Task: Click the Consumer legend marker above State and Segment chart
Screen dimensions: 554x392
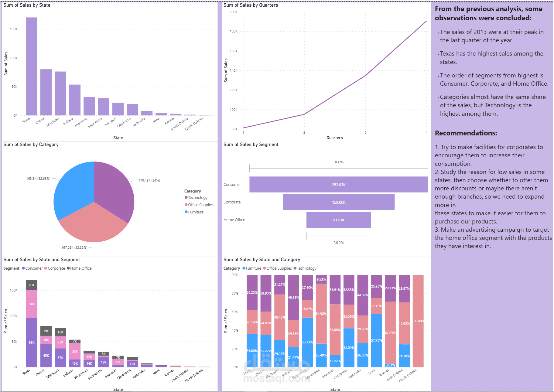Action: pyautogui.click(x=23, y=268)
